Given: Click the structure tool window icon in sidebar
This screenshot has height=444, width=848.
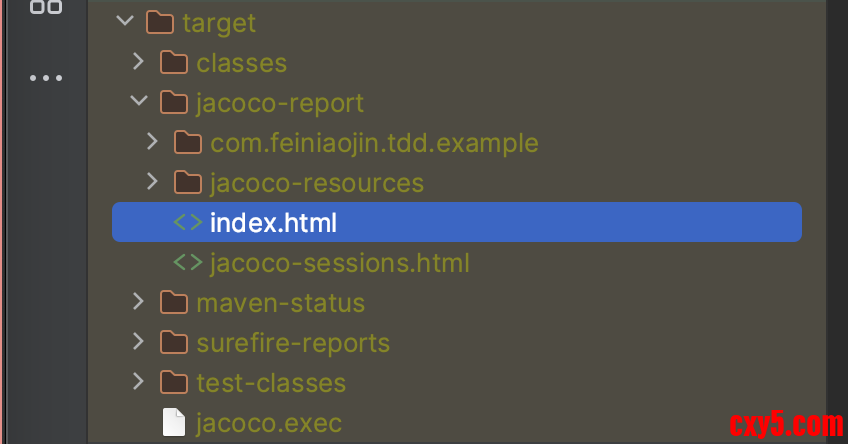Looking at the screenshot, I should click(x=45, y=7).
